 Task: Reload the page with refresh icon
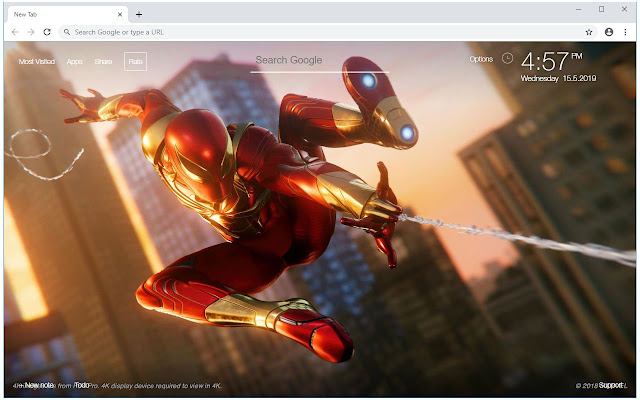tap(47, 32)
